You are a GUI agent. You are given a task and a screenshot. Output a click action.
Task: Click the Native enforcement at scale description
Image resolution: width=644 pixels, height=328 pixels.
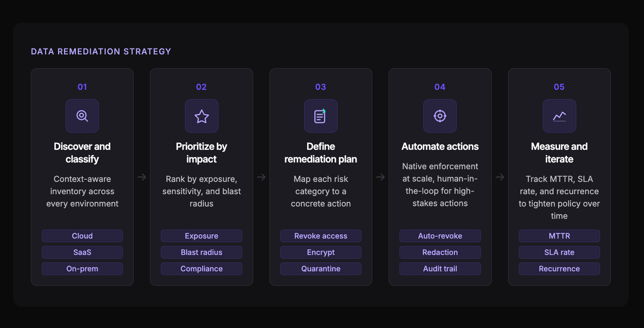440,185
